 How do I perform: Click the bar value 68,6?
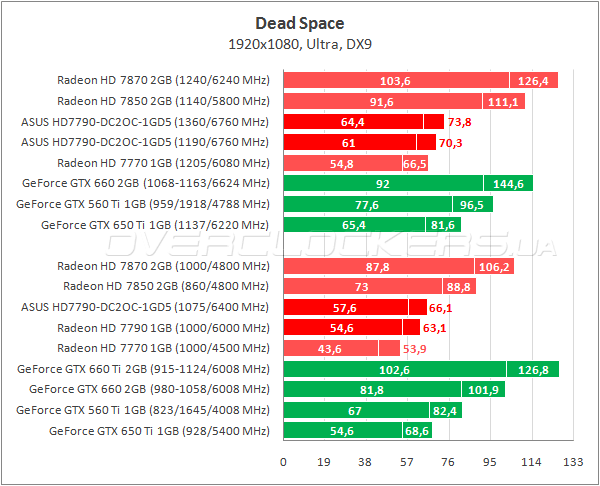417,432
